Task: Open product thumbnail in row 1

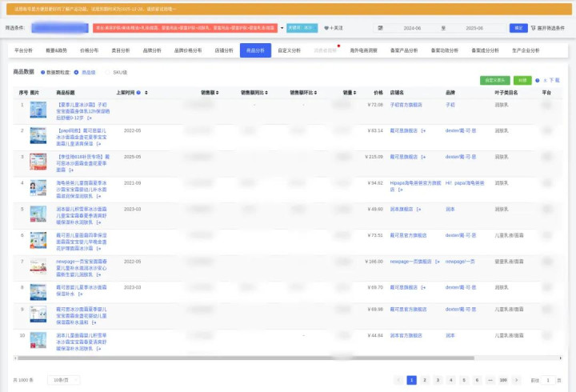Action: pyautogui.click(x=38, y=110)
